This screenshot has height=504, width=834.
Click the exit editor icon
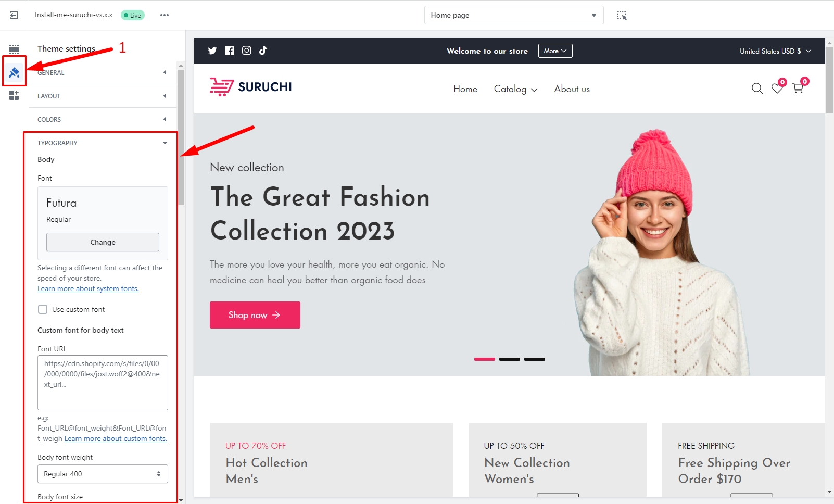pyautogui.click(x=14, y=15)
